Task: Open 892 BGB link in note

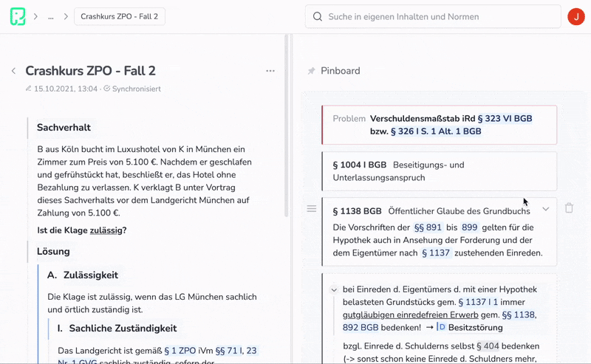Action: [x=361, y=327]
